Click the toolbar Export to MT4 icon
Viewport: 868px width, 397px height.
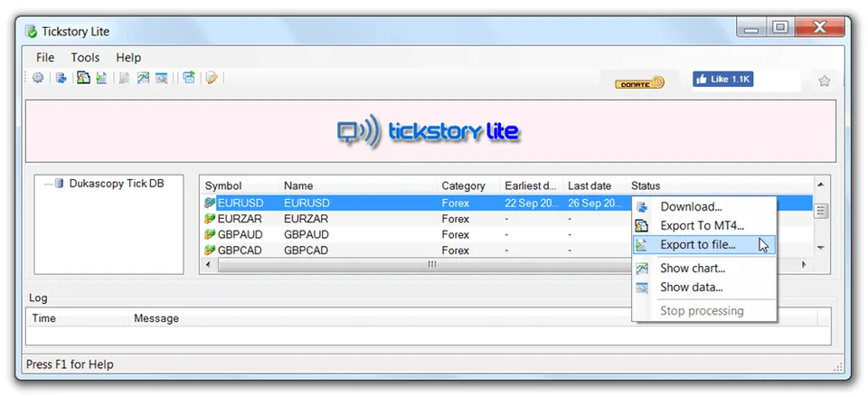tap(83, 78)
